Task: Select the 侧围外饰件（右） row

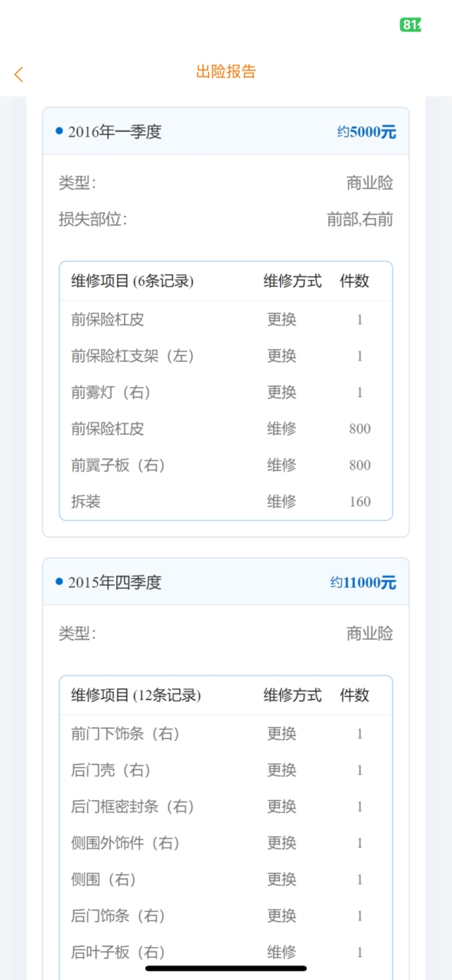Action: pyautogui.click(x=226, y=843)
